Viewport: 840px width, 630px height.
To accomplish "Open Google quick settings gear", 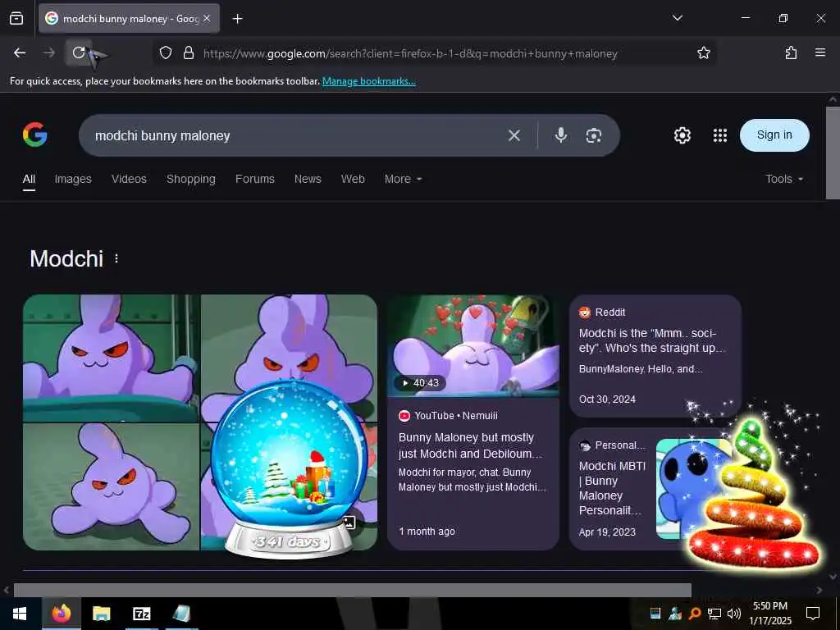I will (x=682, y=135).
